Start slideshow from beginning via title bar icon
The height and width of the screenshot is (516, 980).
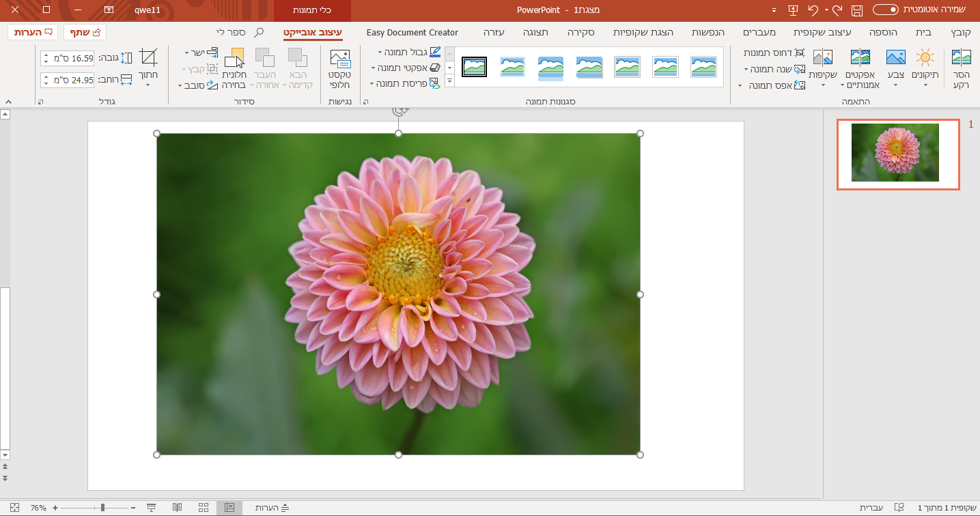793,10
